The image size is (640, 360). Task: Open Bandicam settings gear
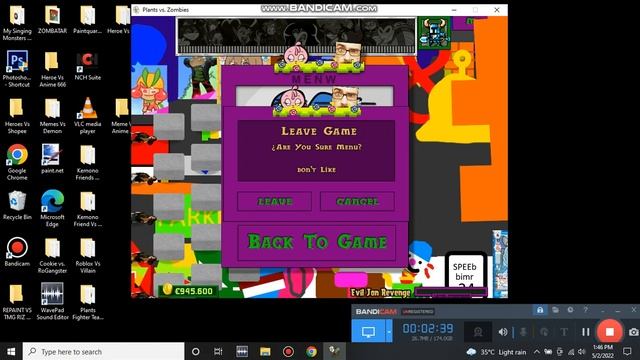[x=570, y=310]
